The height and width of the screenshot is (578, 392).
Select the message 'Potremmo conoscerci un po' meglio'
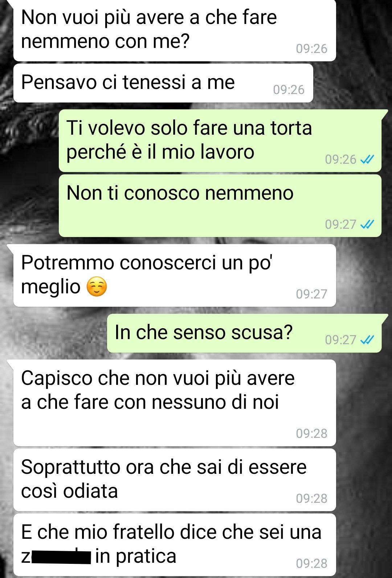coord(175,275)
